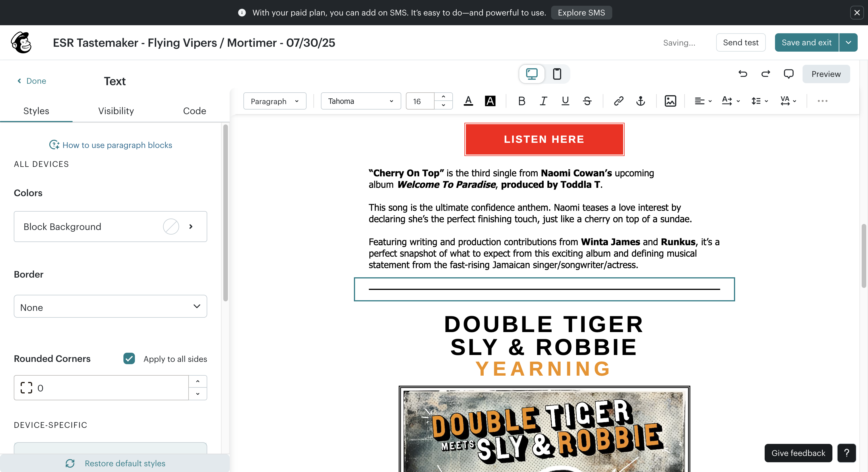Open How to use paragraph blocks help
868x472 pixels.
[111, 145]
